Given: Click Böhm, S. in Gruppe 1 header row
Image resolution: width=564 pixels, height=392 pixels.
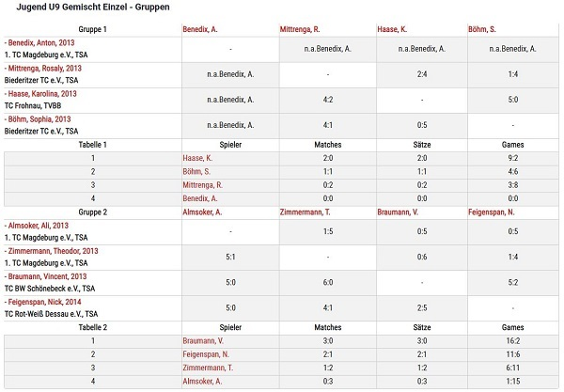Looking at the screenshot, I should 481,29.
